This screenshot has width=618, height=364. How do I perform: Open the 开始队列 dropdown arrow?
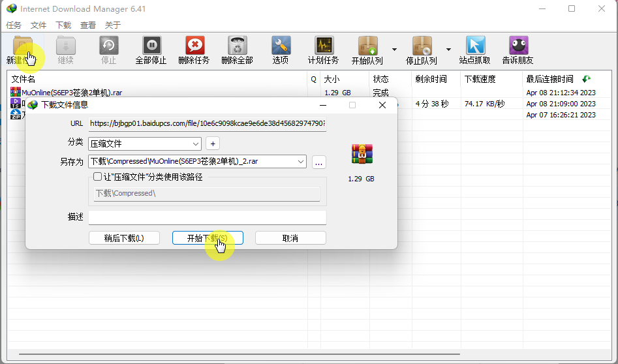394,50
